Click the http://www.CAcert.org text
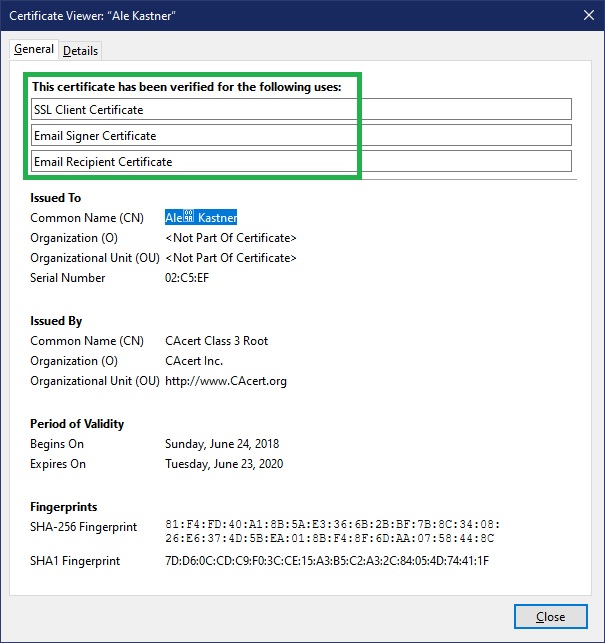The height and width of the screenshot is (643, 605). [225, 381]
